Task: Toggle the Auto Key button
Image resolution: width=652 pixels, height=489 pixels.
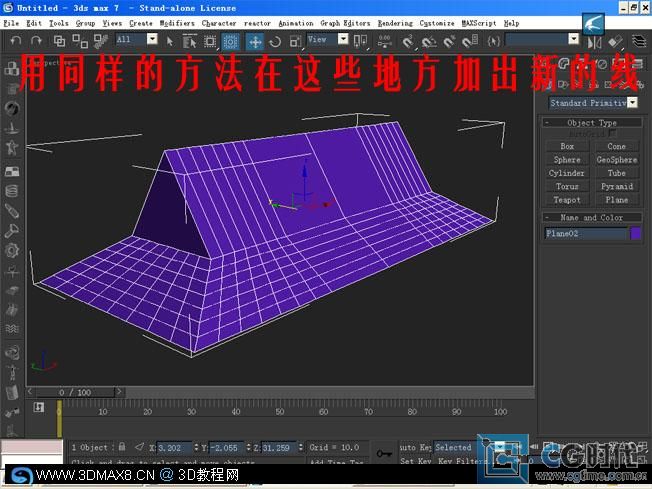Action: coord(415,447)
